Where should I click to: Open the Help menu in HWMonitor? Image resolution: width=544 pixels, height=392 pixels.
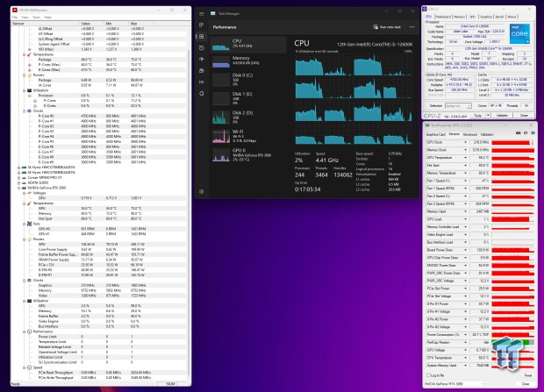tap(48, 18)
